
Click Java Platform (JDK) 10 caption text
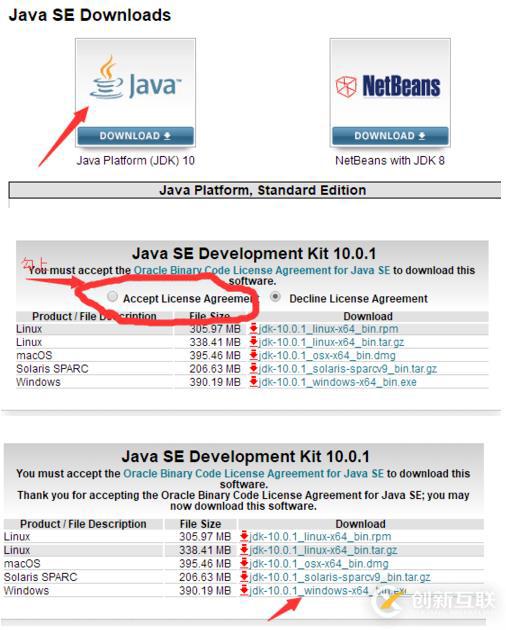coord(135,161)
